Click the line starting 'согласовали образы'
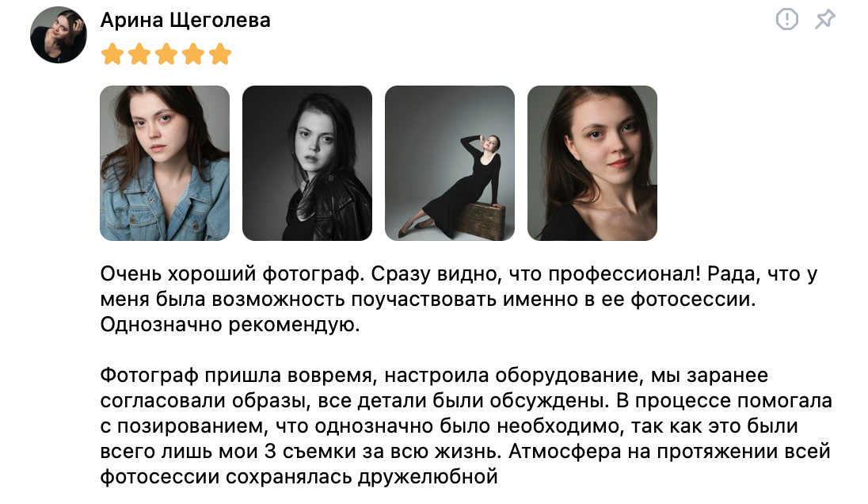Viewport: 868px width, 504px height. 466,401
